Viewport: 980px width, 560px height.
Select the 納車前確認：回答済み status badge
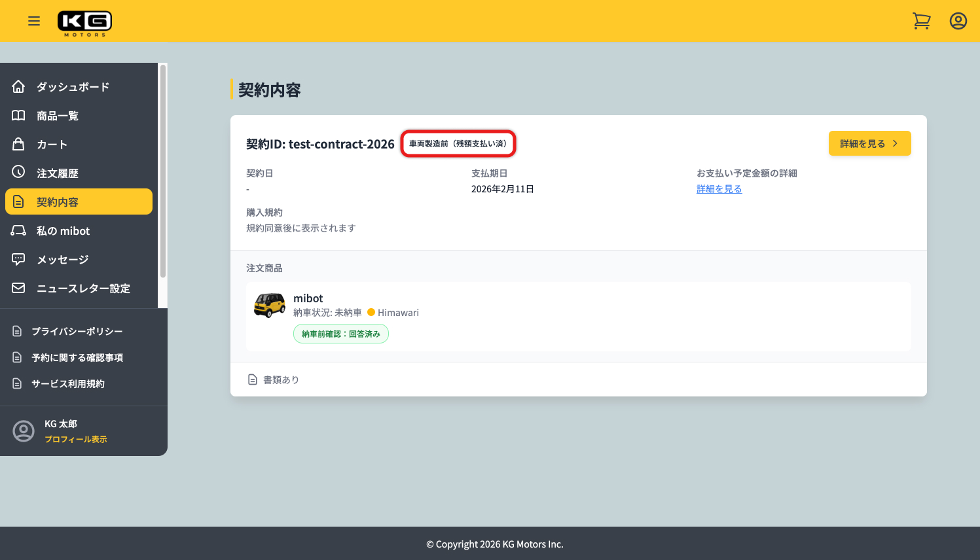(x=340, y=333)
